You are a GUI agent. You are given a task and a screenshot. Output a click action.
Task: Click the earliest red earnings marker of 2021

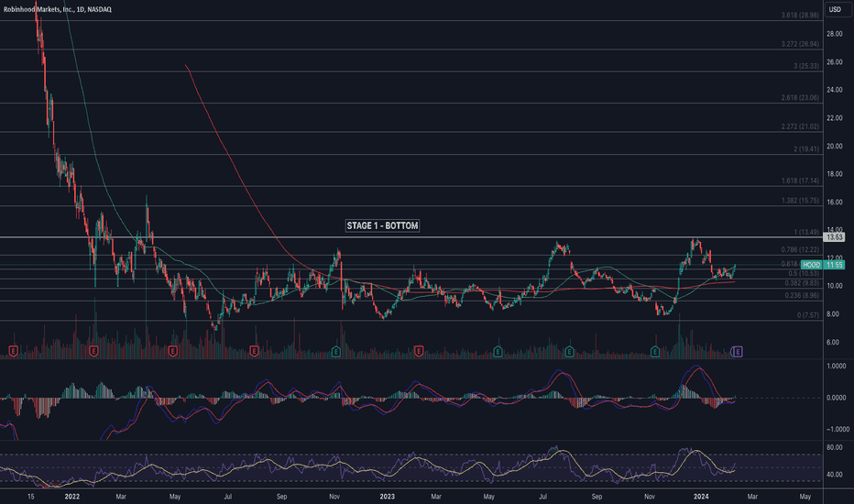point(13,352)
